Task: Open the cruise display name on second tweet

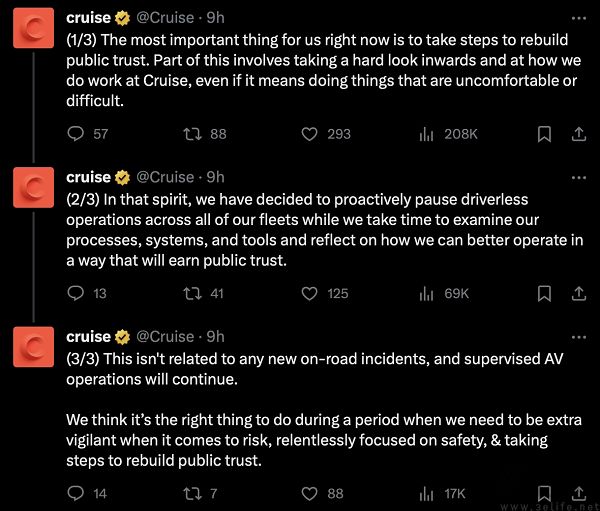Action: click(x=88, y=177)
